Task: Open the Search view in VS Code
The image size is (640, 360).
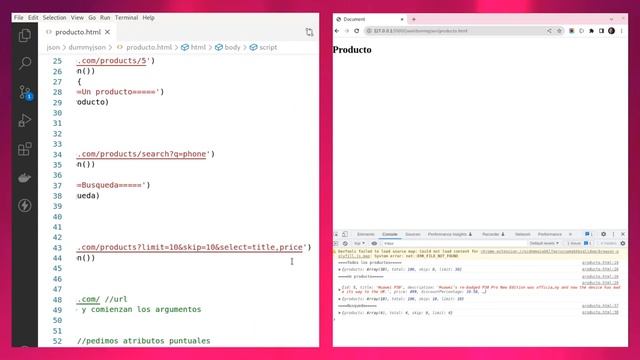Action: [x=24, y=63]
